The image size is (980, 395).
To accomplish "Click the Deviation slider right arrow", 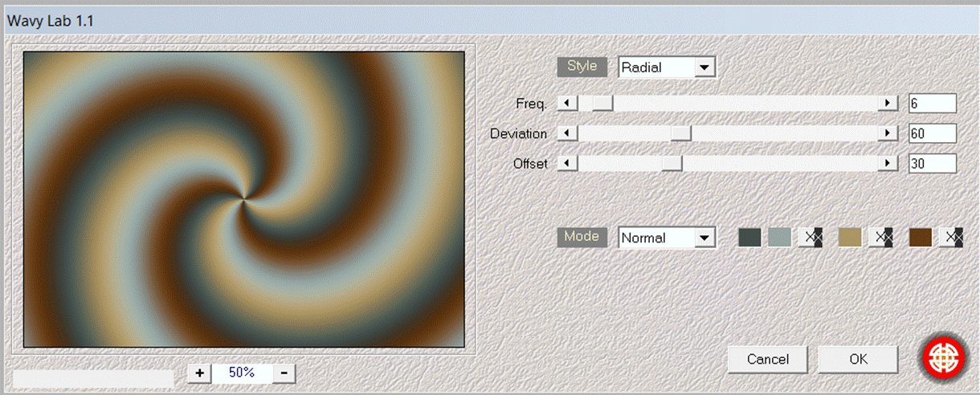I will (888, 133).
